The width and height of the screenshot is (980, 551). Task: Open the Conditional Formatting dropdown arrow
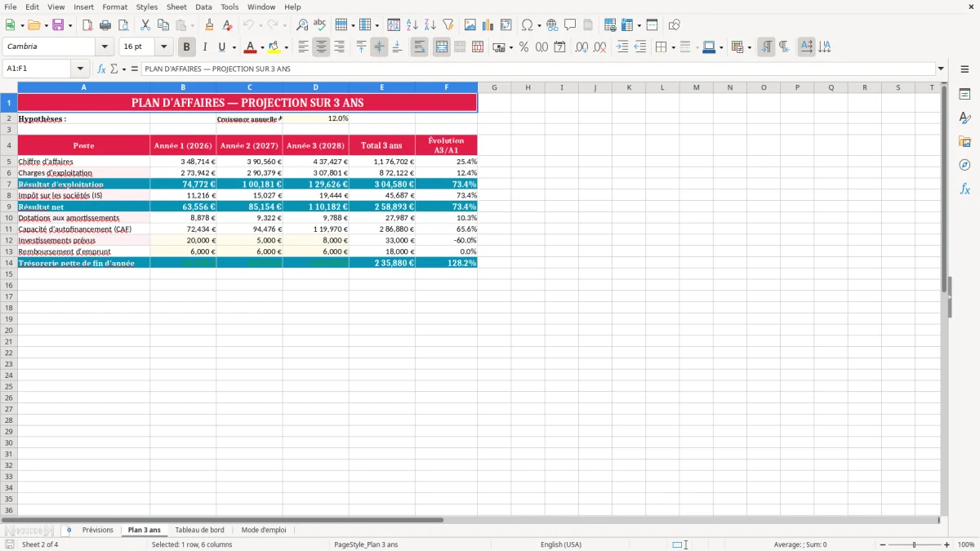pos(749,47)
